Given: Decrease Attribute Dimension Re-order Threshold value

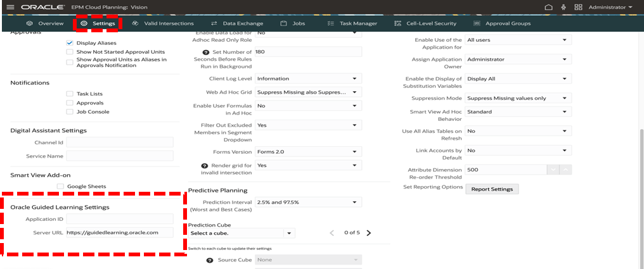Looking at the screenshot, I should tap(553, 170).
